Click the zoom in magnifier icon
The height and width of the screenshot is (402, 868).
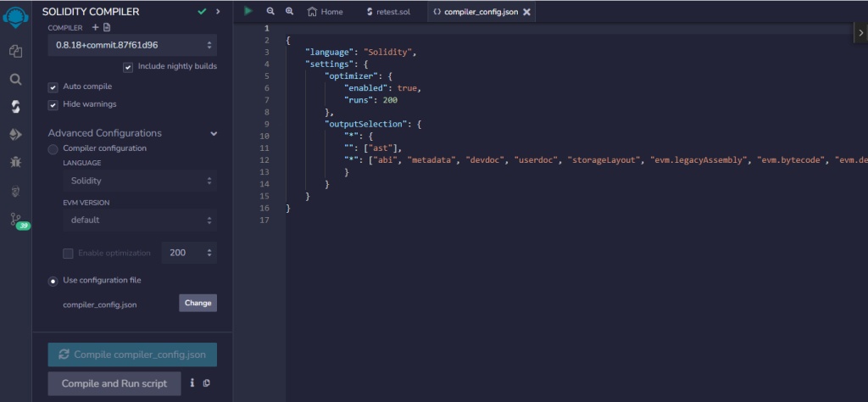(289, 12)
